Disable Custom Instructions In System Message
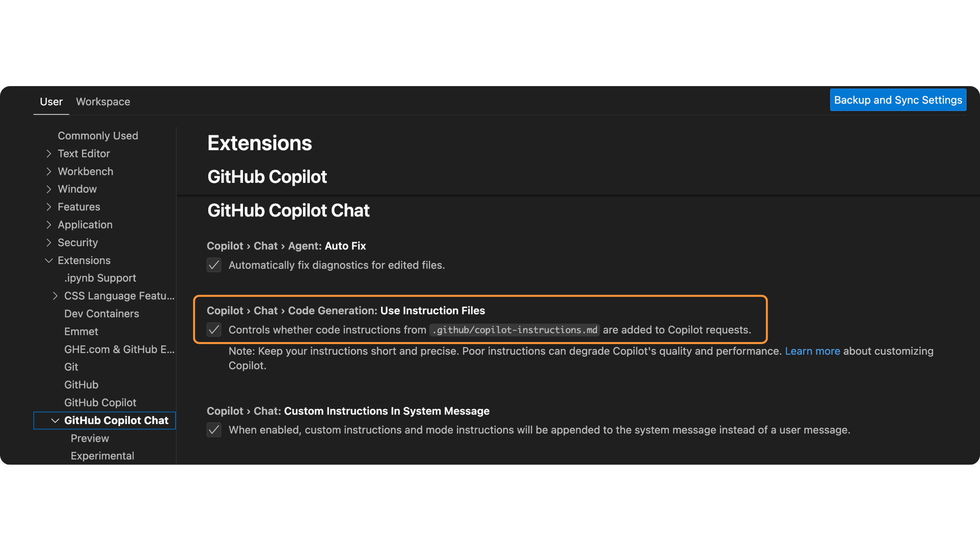This screenshot has height=551, width=980. point(214,430)
